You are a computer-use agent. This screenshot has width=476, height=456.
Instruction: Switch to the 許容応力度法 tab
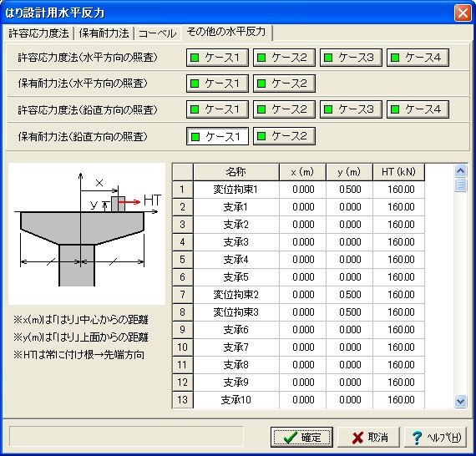pyautogui.click(x=39, y=33)
